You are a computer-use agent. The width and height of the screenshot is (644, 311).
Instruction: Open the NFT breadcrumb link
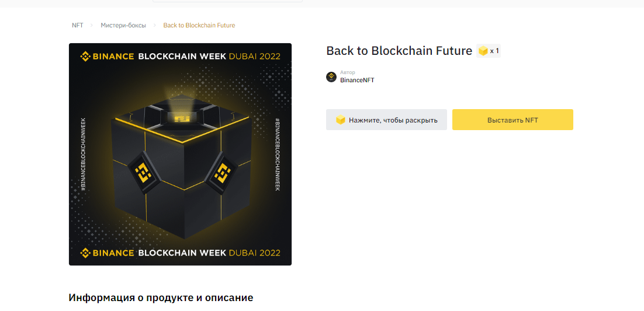coord(78,26)
